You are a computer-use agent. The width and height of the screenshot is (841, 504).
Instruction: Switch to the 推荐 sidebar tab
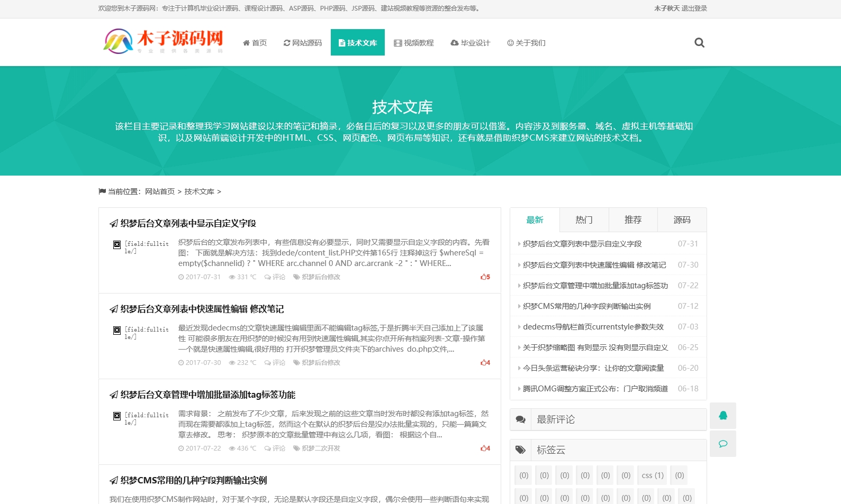(x=633, y=220)
